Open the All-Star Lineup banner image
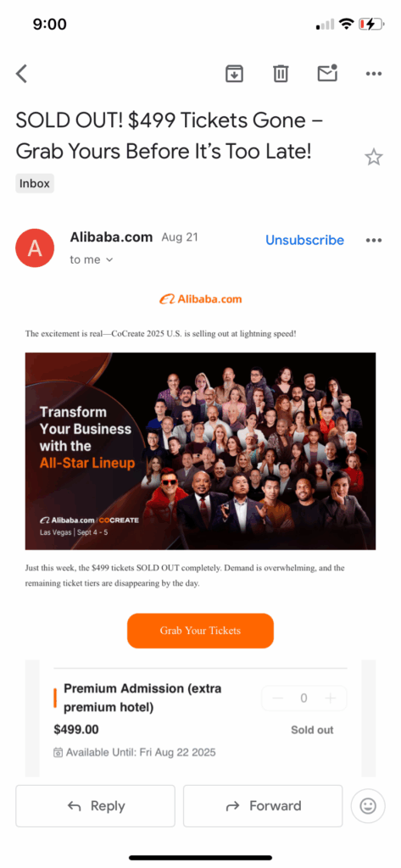 click(x=200, y=451)
